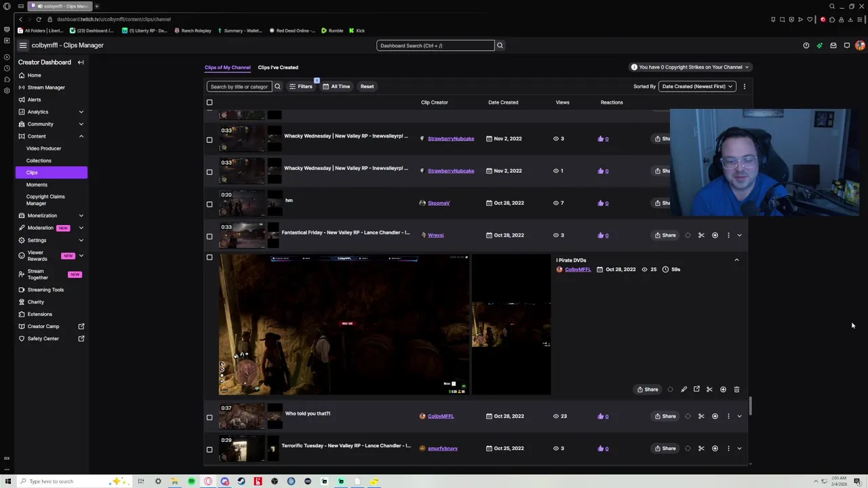Click plus-circle icon on Who told you that row

[715, 416]
